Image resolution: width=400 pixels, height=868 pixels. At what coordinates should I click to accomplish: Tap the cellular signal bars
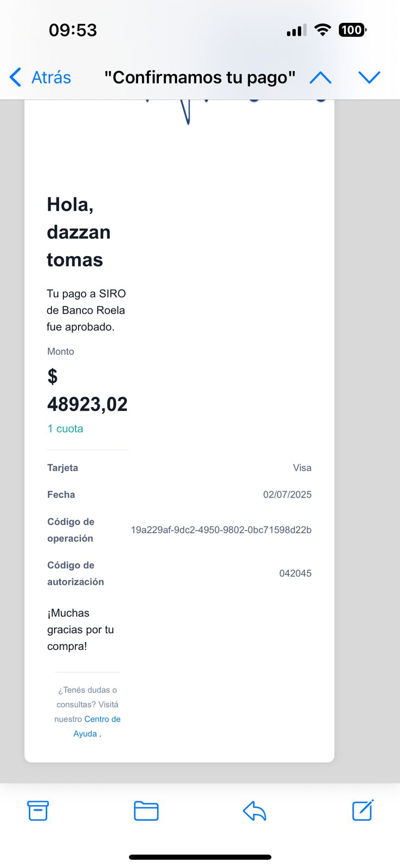click(296, 30)
